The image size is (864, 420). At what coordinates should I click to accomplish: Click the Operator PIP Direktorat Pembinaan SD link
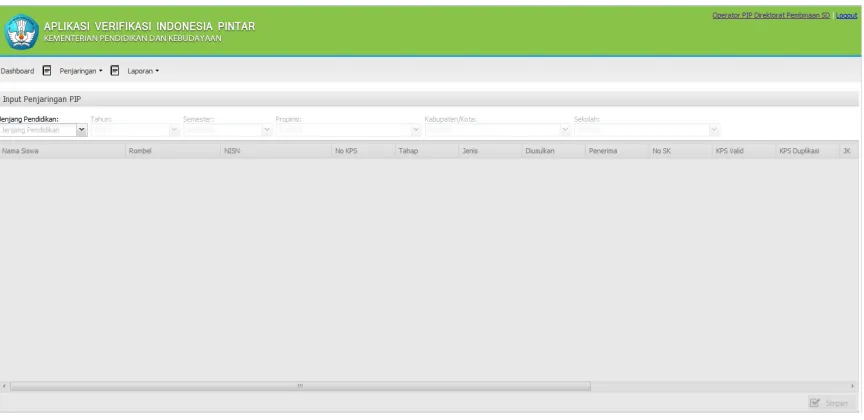click(770, 15)
